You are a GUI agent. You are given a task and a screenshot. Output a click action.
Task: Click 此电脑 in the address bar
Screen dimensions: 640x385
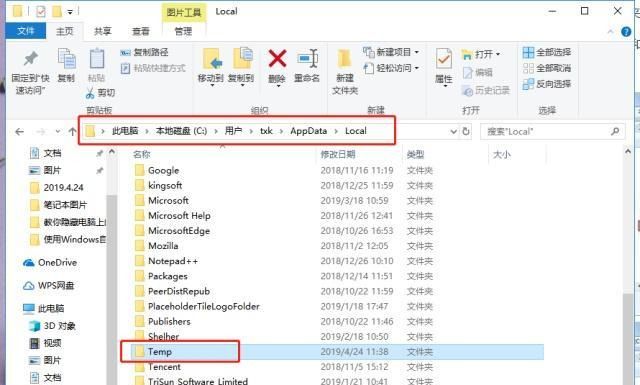tap(125, 131)
